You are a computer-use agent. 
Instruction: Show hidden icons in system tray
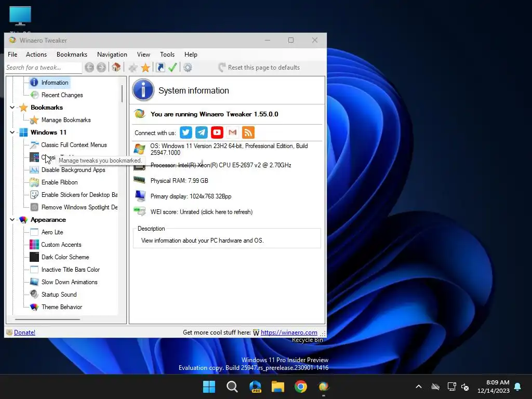419,387
